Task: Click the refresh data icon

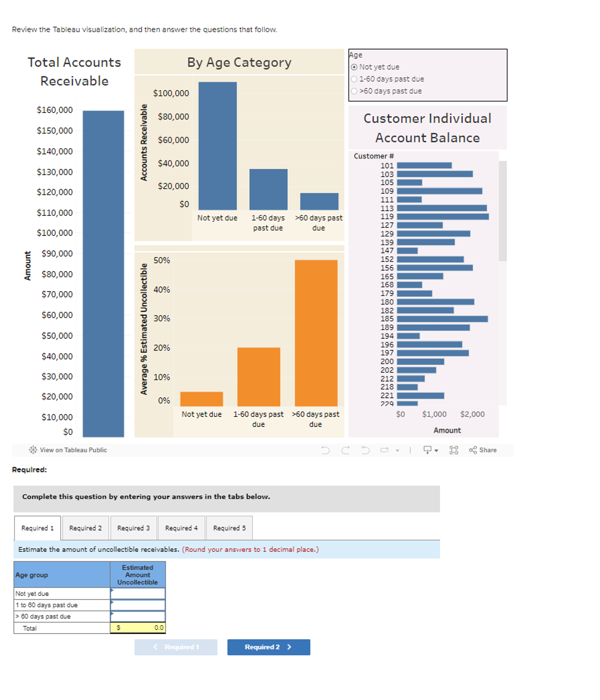Action: (x=384, y=450)
